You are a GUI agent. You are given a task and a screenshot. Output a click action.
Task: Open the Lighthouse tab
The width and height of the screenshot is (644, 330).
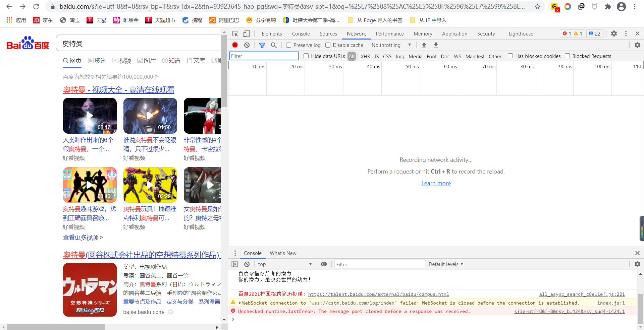coord(521,34)
